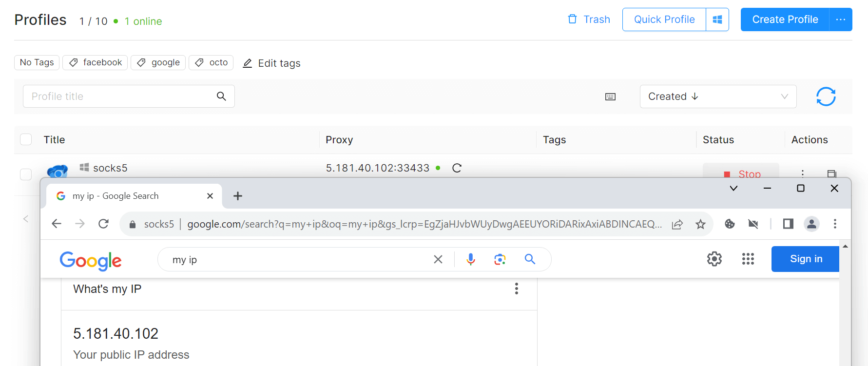Search by image with Google Lens
The image size is (868, 366).
click(500, 259)
